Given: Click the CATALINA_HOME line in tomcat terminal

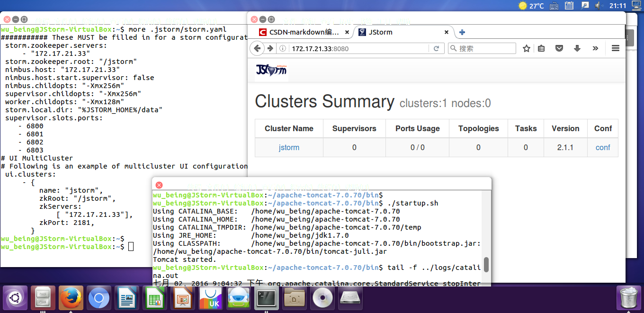Looking at the screenshot, I should (276, 219).
